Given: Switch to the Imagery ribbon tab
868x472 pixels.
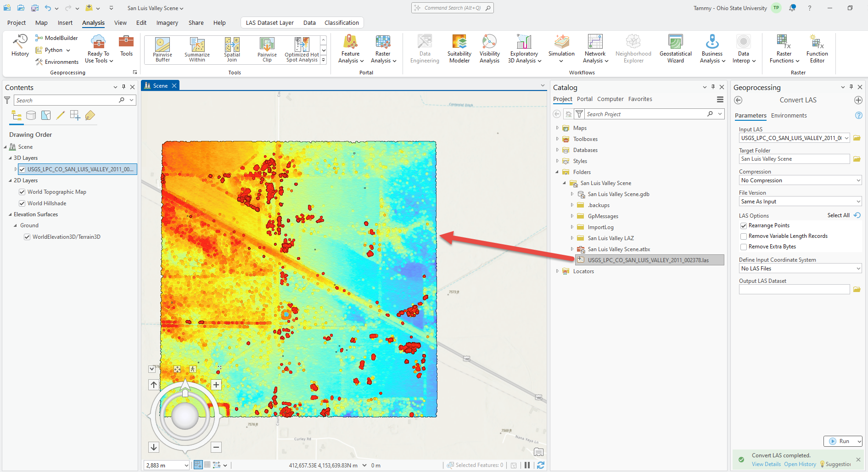Looking at the screenshot, I should pyautogui.click(x=167, y=23).
